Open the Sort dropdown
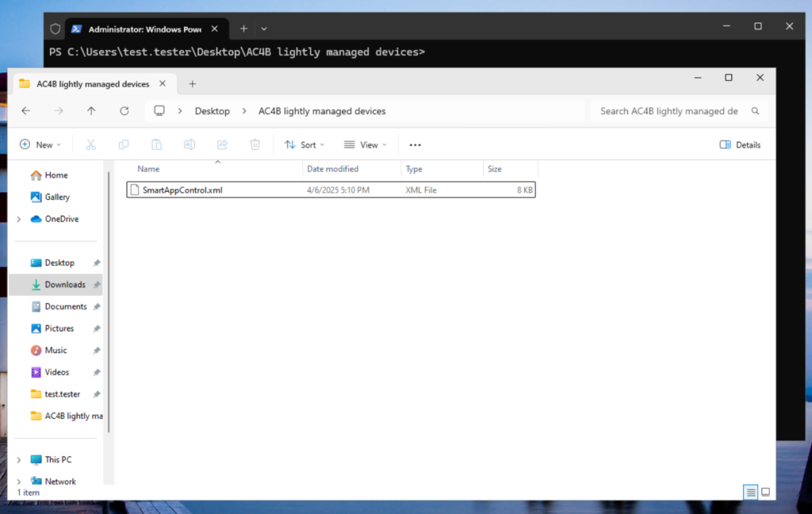The width and height of the screenshot is (812, 514). [304, 144]
